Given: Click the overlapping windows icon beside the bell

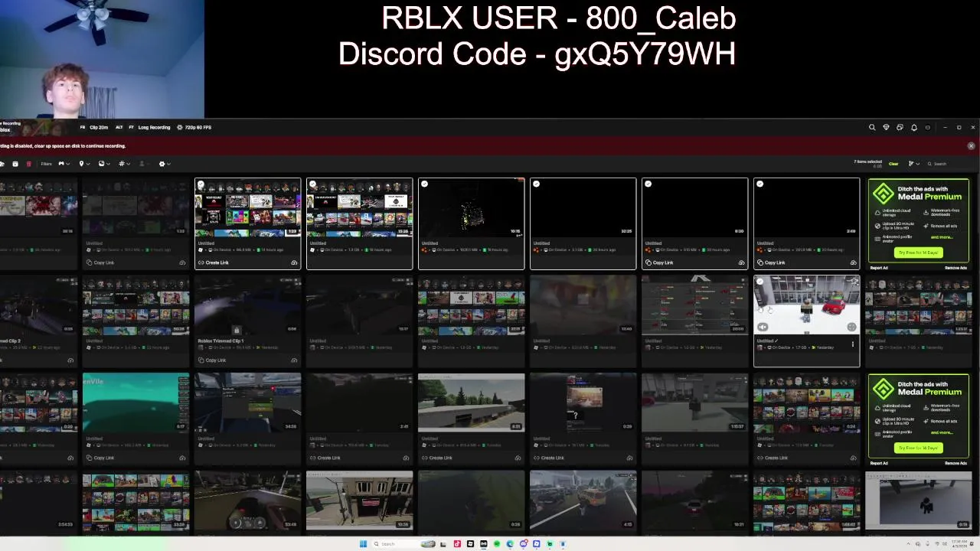Looking at the screenshot, I should [x=900, y=128].
